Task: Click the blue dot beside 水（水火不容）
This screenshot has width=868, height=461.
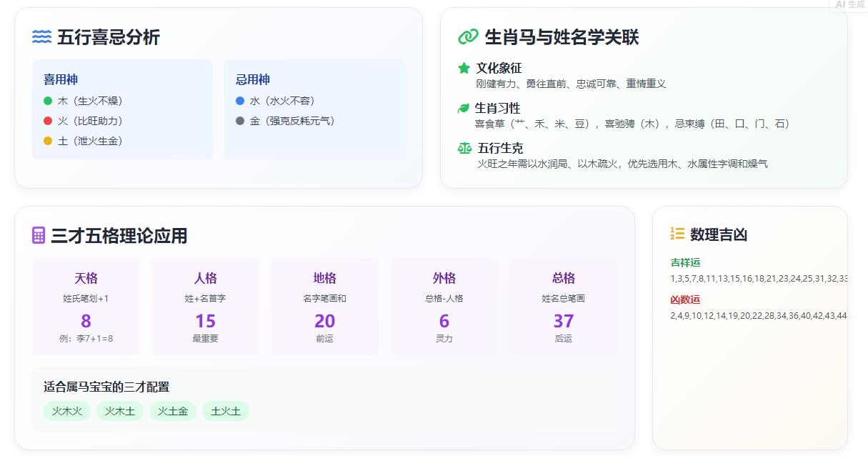Action: (x=240, y=101)
